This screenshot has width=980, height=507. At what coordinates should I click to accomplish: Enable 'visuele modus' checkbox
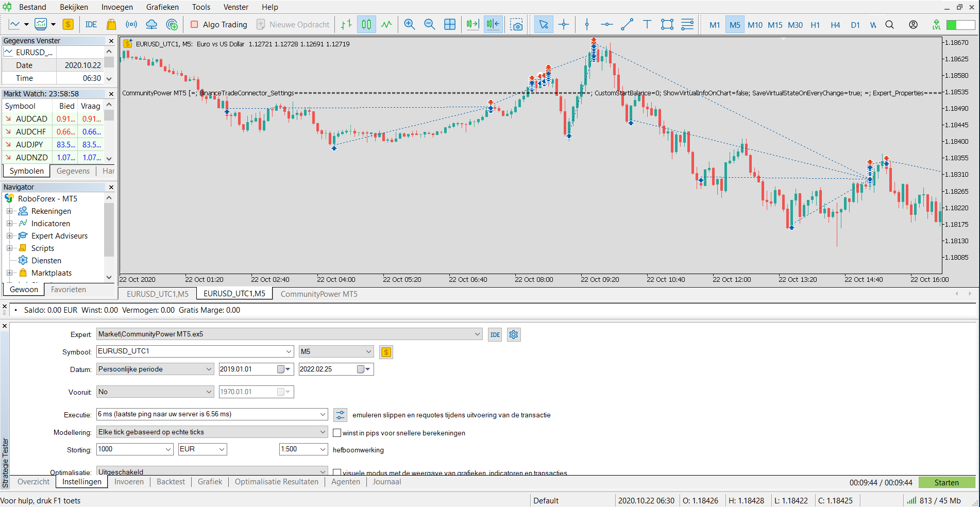[337, 472]
